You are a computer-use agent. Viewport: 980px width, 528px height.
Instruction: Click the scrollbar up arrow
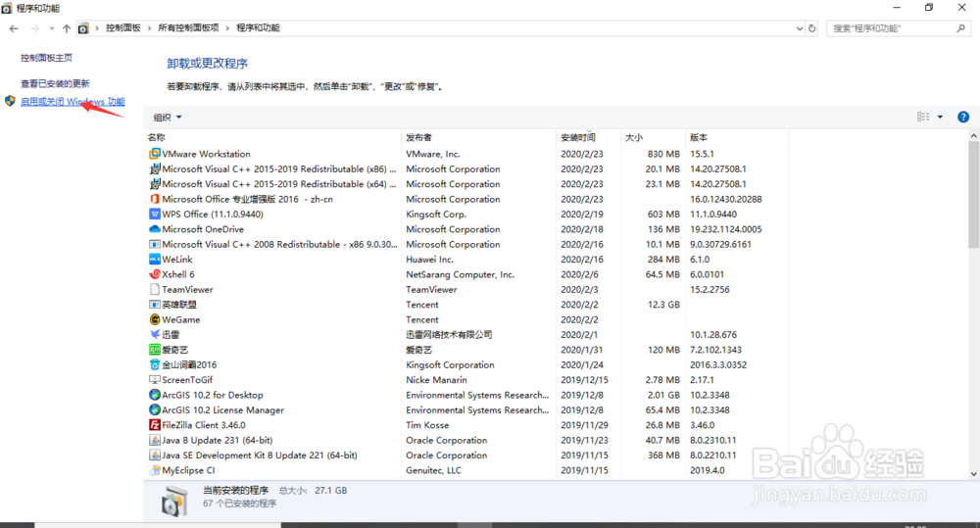973,135
